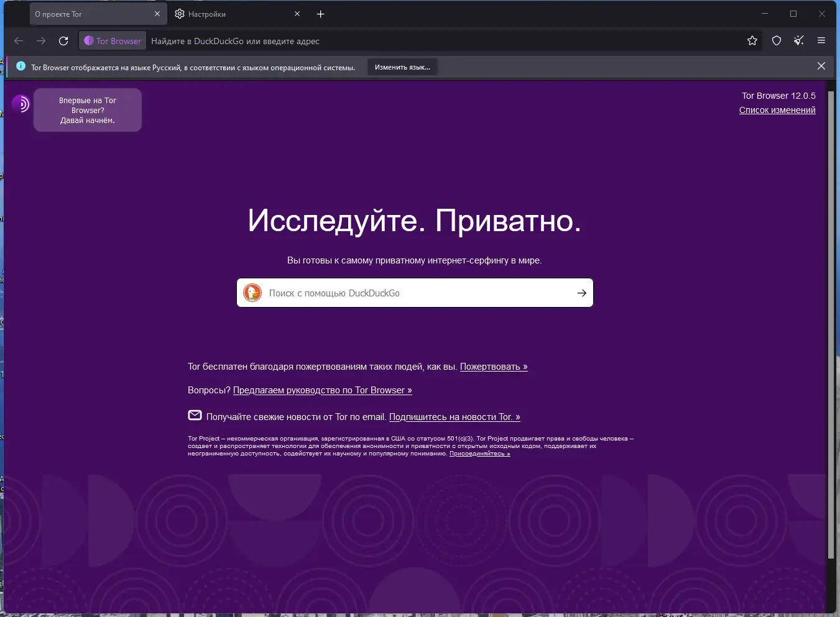Viewport: 840px width, 617px height.
Task: Close the Tor Browser window
Action: click(822, 14)
